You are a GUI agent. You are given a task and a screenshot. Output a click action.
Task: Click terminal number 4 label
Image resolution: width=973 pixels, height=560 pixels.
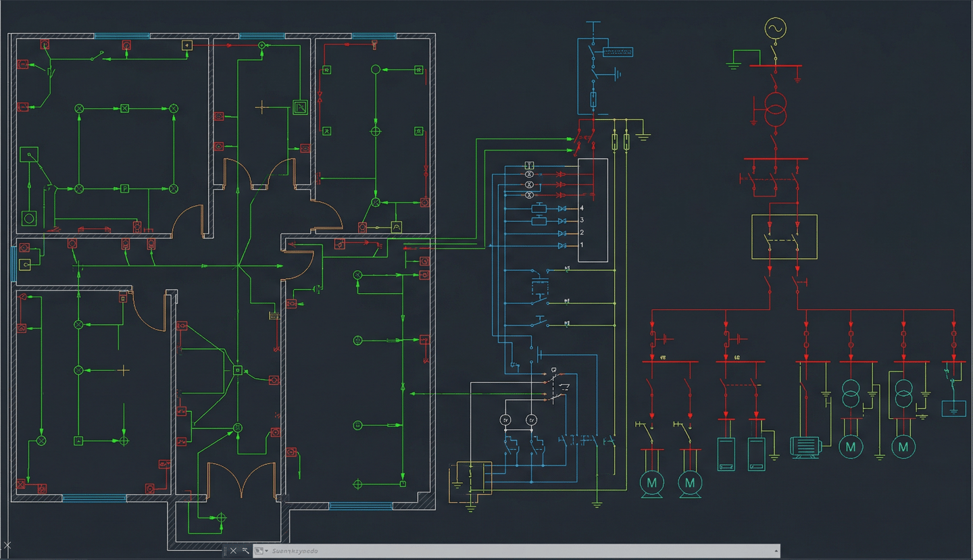coord(581,208)
